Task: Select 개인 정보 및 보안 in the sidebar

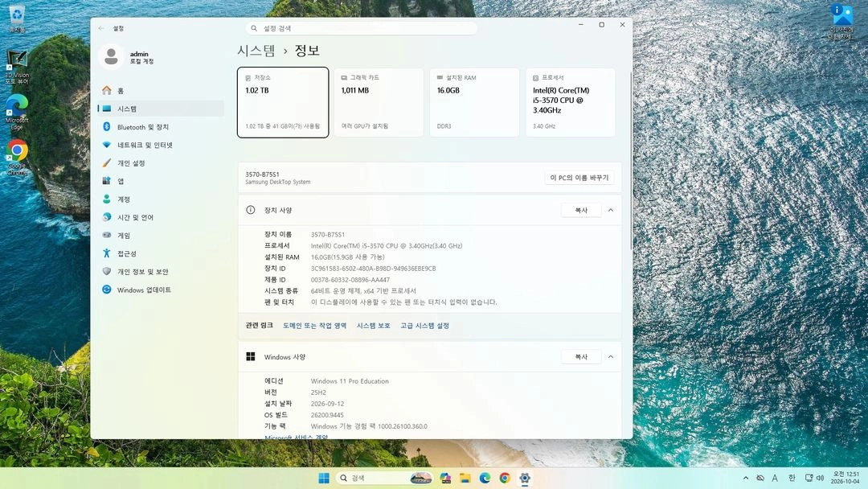Action: click(x=161, y=271)
